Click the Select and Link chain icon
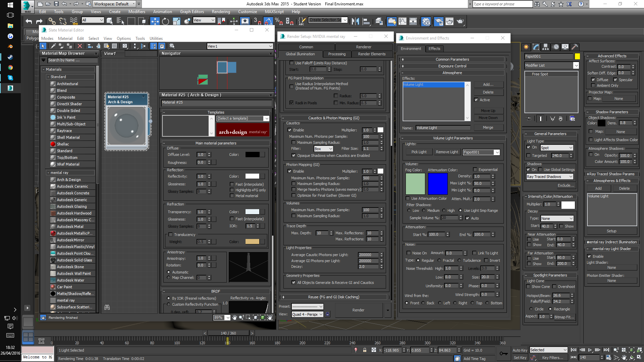This screenshot has height=362, width=644. 52,21
